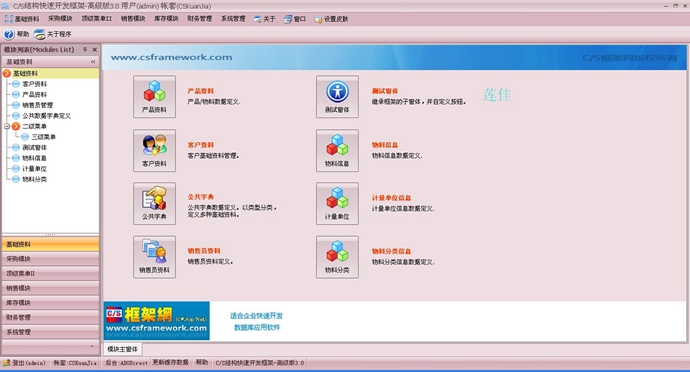Switch to the 模块主窗体 tab
This screenshot has height=372, width=690.
[x=122, y=349]
